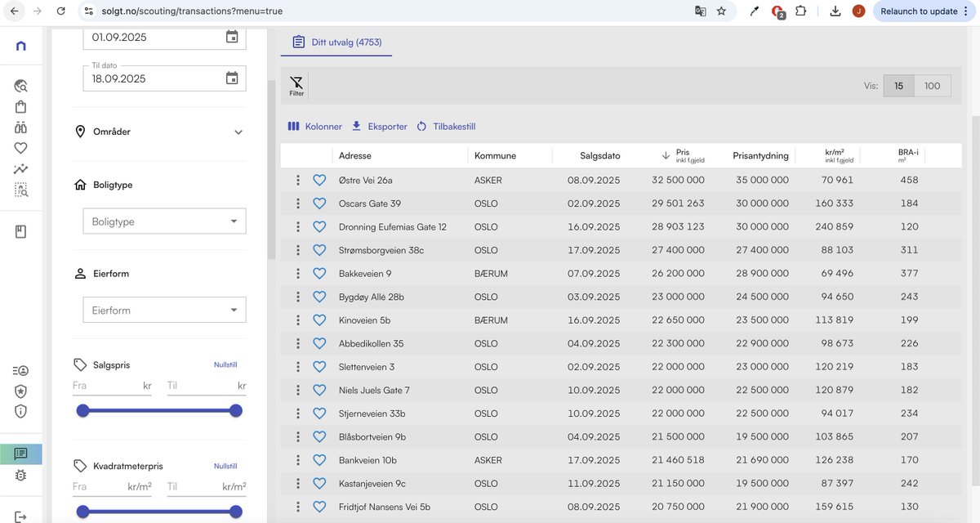Image resolution: width=980 pixels, height=523 pixels.
Task: Click the Tilbakestill reset button
Action: [446, 127]
